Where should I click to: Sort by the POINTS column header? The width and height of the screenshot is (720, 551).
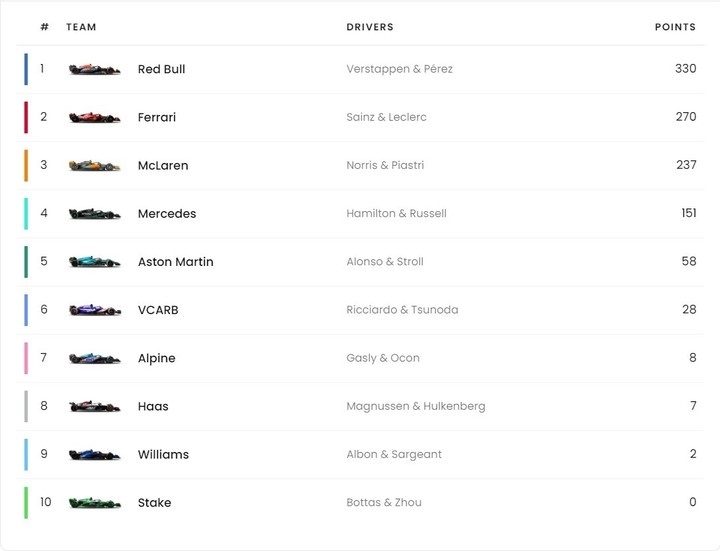[x=675, y=27]
